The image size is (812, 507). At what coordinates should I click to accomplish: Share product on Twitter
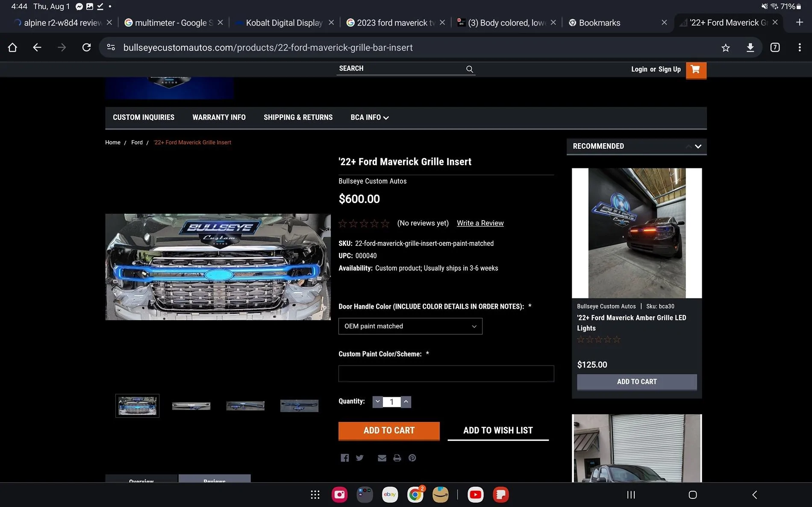(x=360, y=458)
